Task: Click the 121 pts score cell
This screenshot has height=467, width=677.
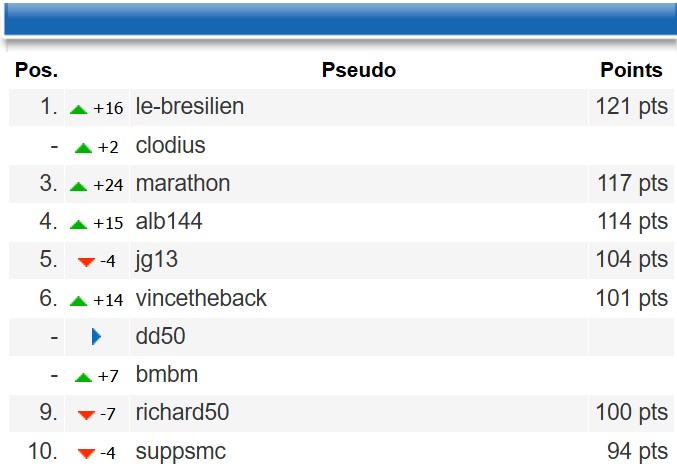Action: [631, 107]
